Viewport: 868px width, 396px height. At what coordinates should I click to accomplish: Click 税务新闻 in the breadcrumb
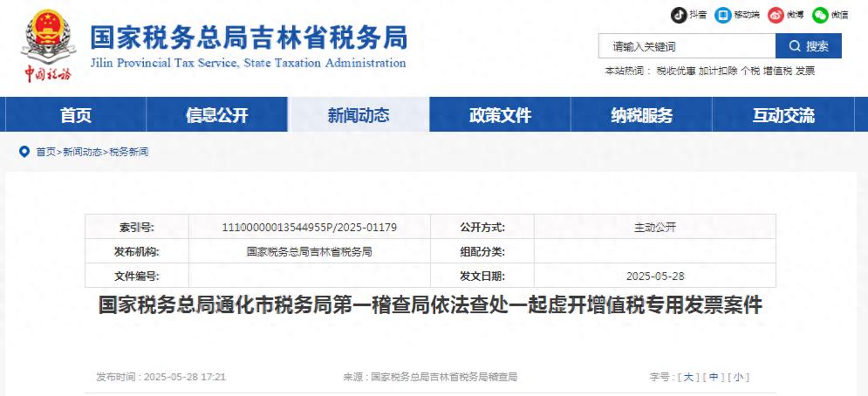point(128,152)
